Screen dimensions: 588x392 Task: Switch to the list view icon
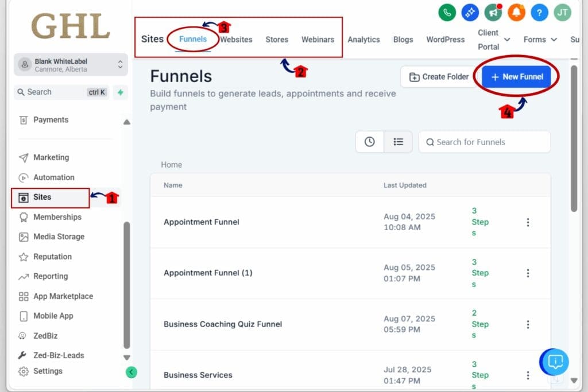tap(398, 142)
